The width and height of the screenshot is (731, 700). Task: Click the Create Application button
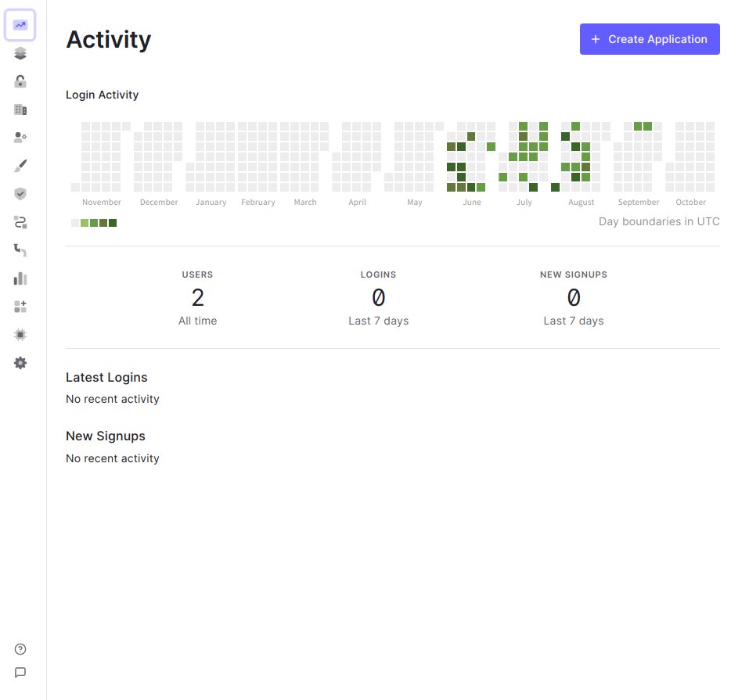(650, 39)
